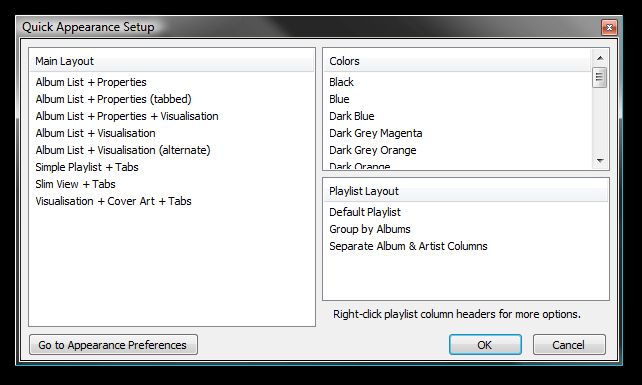Choose Slim View + Tabs layout
Viewport: 642px width, 385px height.
click(x=75, y=184)
